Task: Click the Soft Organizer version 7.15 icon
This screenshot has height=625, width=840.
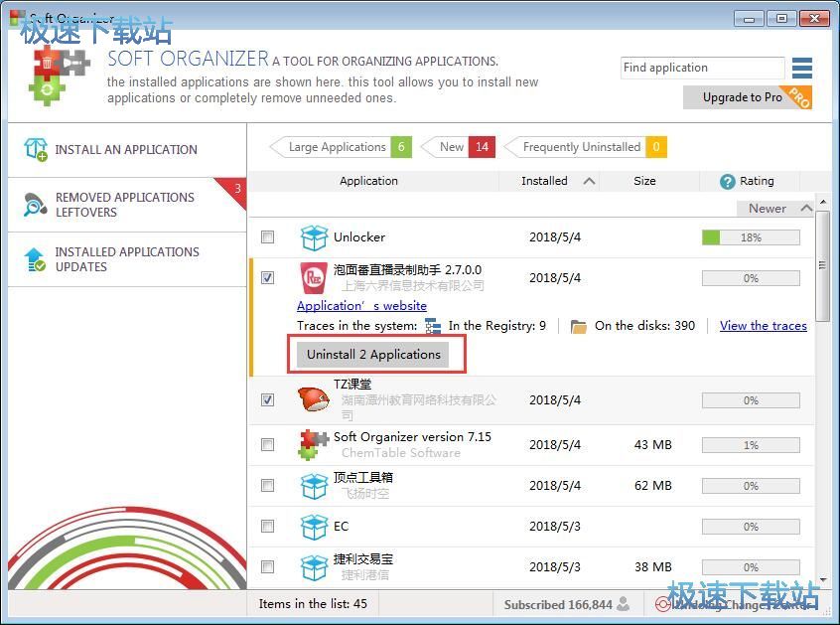Action: pyautogui.click(x=313, y=444)
